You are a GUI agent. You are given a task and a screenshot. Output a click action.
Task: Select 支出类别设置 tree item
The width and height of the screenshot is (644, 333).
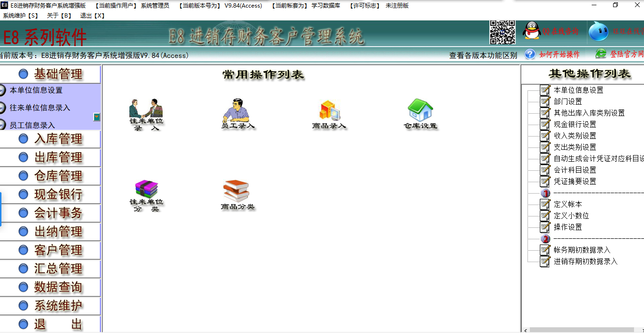point(575,147)
